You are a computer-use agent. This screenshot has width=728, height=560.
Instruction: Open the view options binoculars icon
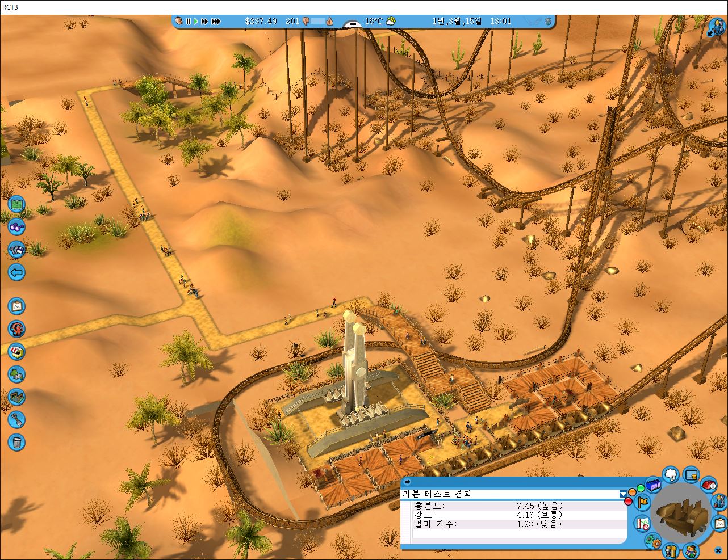[17, 226]
